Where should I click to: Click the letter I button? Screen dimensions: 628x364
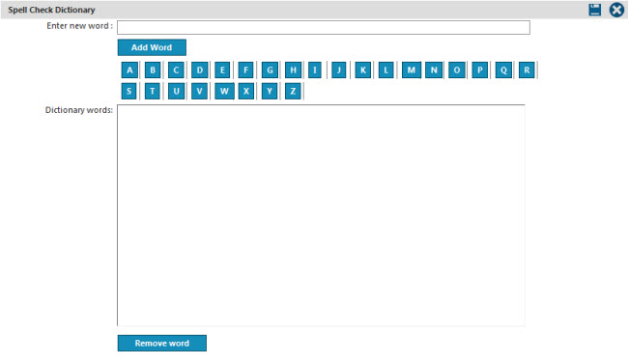click(315, 70)
